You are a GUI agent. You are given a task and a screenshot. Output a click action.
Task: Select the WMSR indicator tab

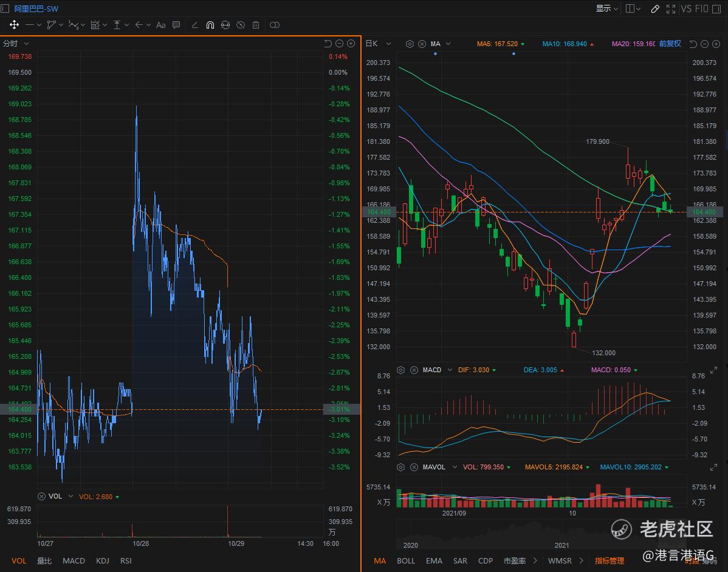[x=560, y=561]
